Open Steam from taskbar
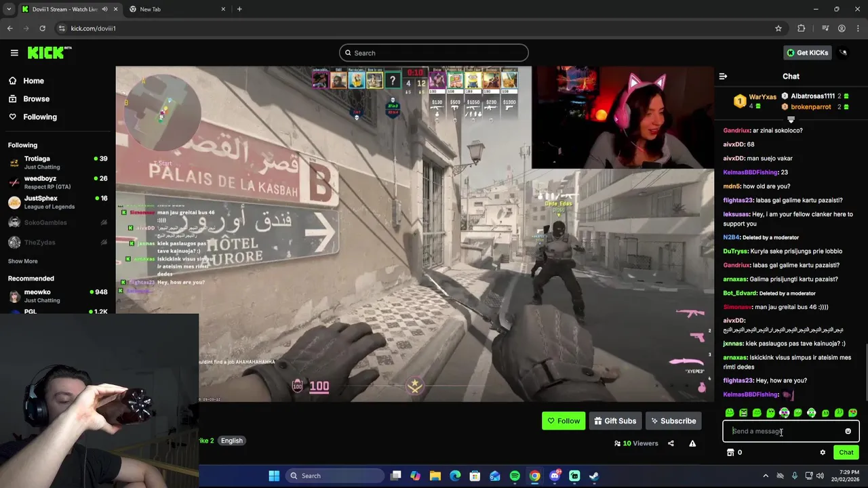868x488 pixels. pyautogui.click(x=594, y=476)
